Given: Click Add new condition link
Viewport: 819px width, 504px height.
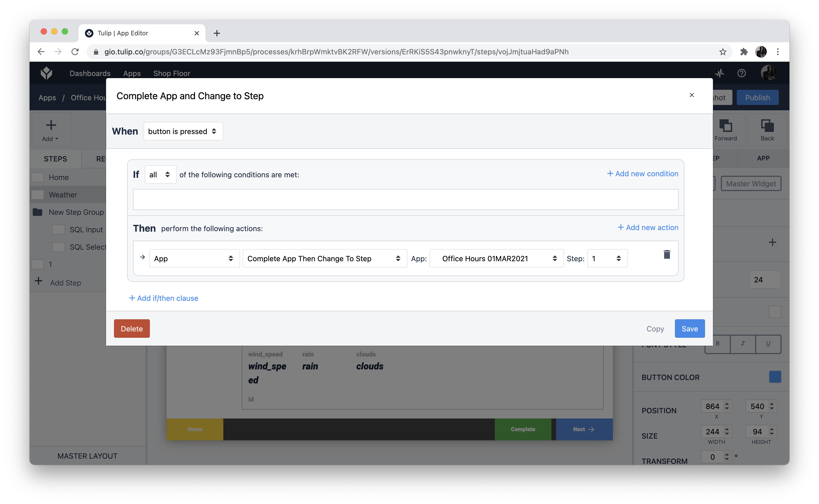Looking at the screenshot, I should point(642,174).
